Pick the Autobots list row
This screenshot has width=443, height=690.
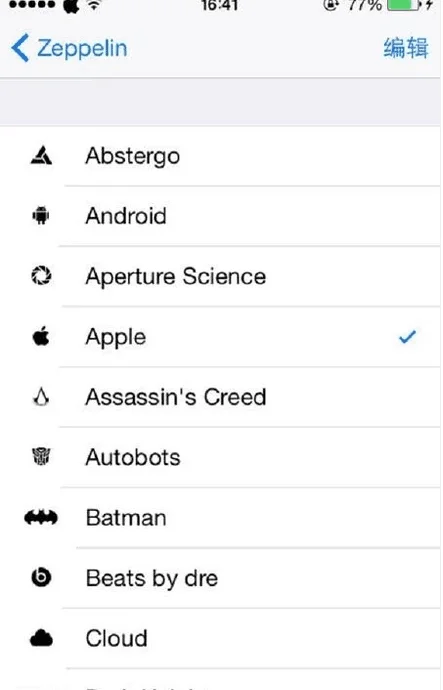(220, 457)
